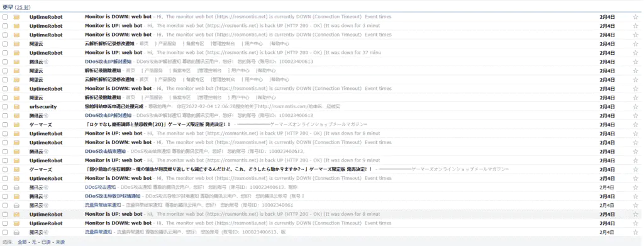Star the 'down for 9 minut' mail

(x=635, y=160)
